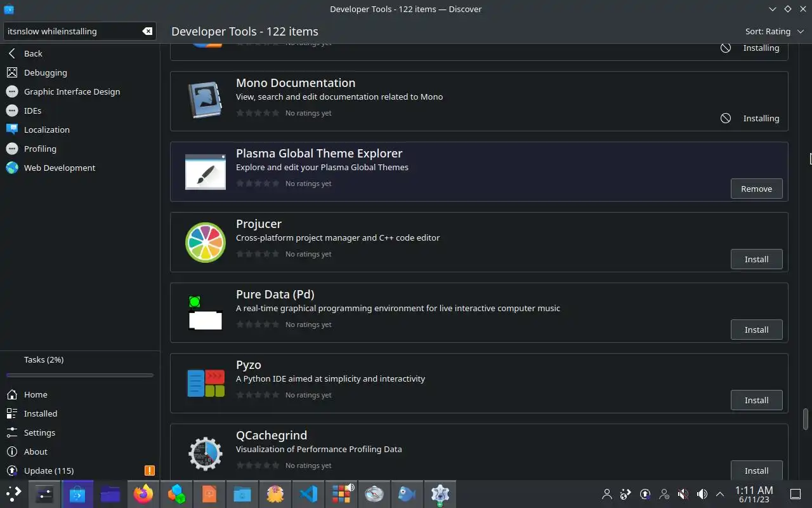The height and width of the screenshot is (508, 812).
Task: Click the Debugging category icon
Action: point(11,72)
